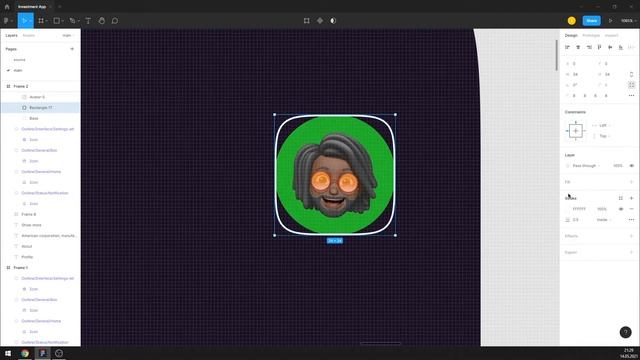640x360 pixels.
Task: Select the Investment App file tab
Action: [x=32, y=7]
